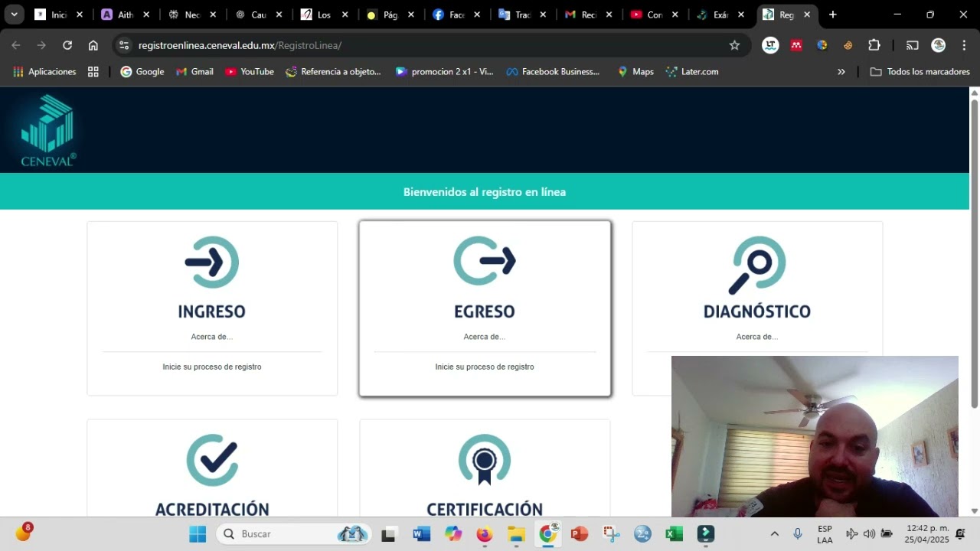980x551 pixels.
Task: Open the volume control in system tray
Action: pos(869,533)
